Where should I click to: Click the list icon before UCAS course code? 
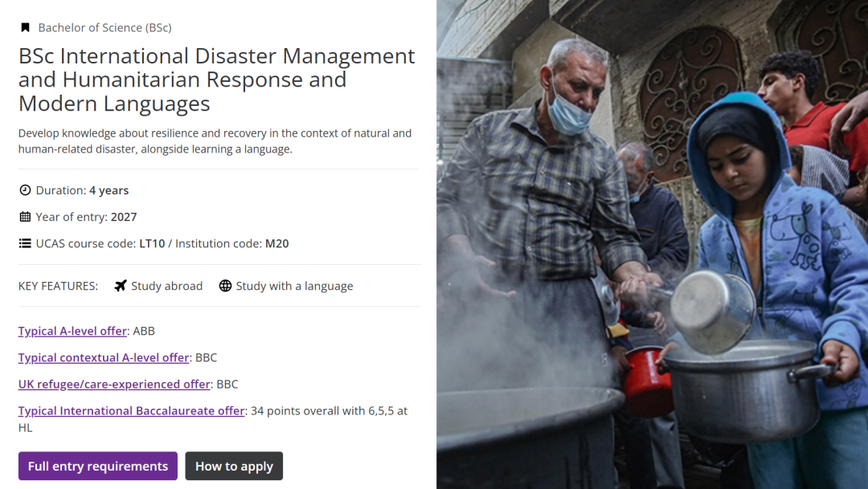(25, 243)
